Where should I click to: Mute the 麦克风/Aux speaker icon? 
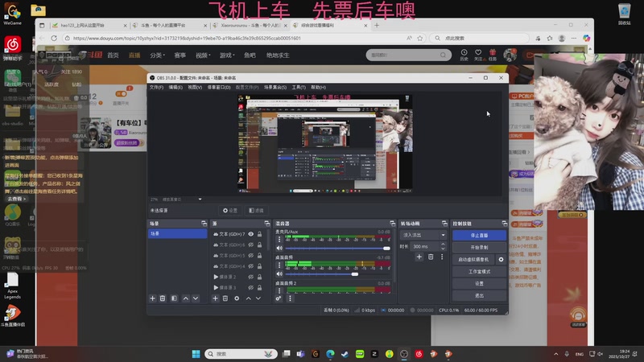[x=279, y=249]
